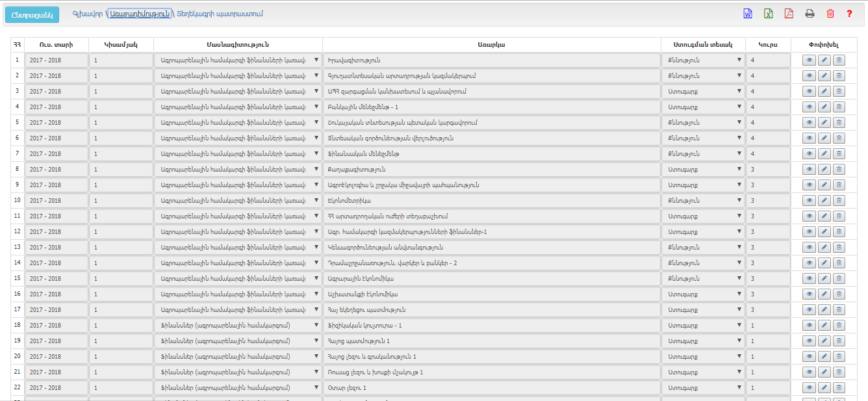Go to Գլխավոր breadcrumb link
The width and height of the screenshot is (868, 401).
(x=87, y=14)
